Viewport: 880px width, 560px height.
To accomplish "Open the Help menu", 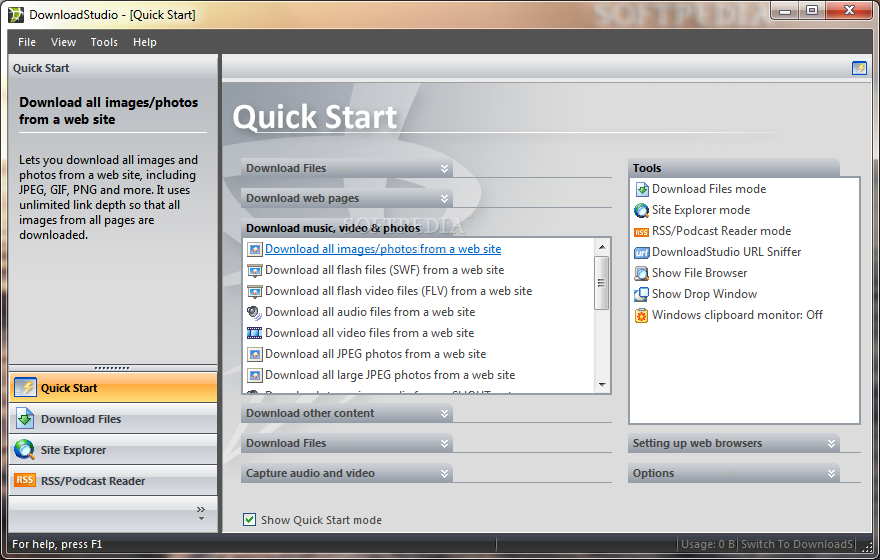I will pyautogui.click(x=145, y=42).
